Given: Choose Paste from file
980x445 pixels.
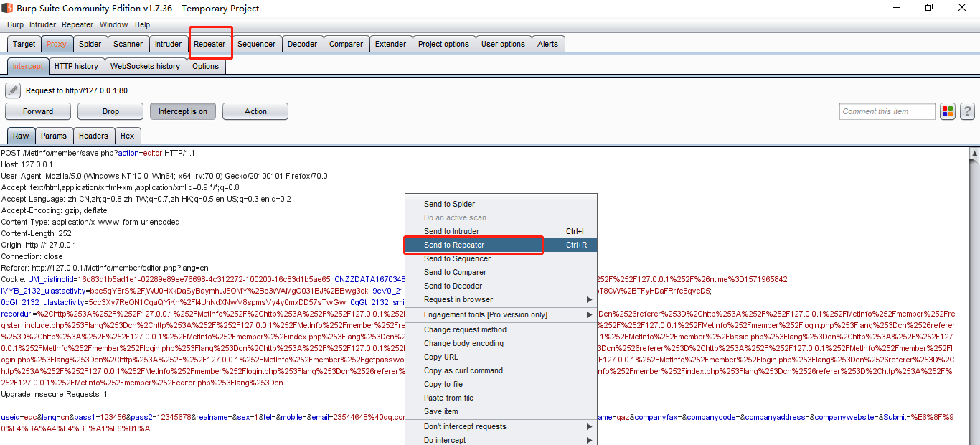Looking at the screenshot, I should coord(501,398).
